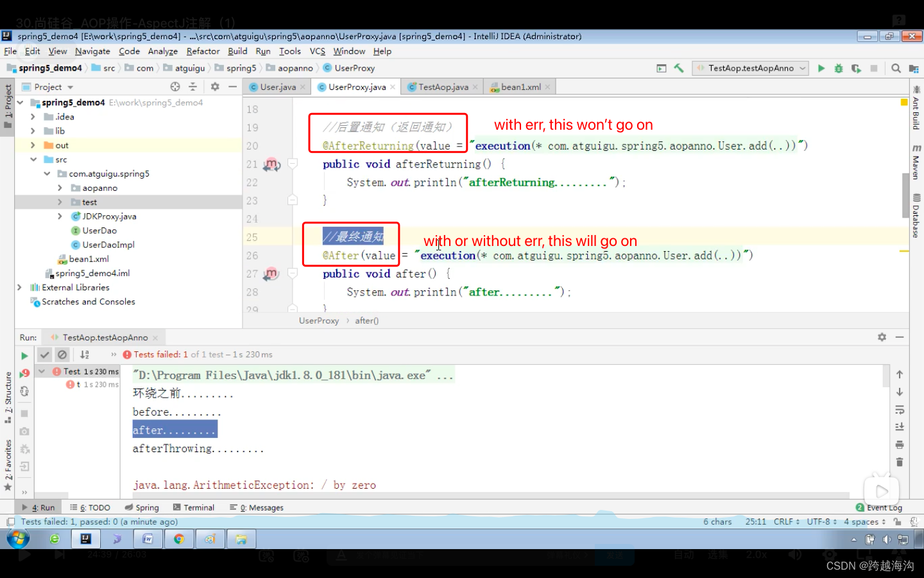
Task: Toggle show ignored tests button
Action: [x=62, y=355]
